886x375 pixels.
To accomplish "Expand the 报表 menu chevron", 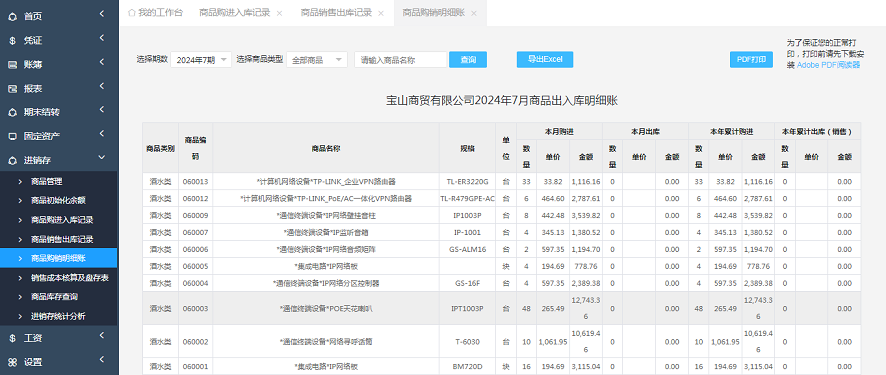I will click(x=101, y=86).
